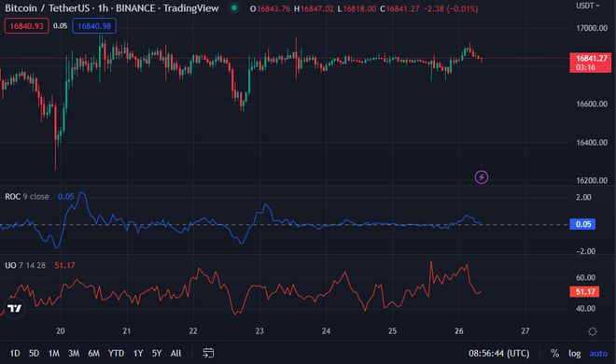This screenshot has width=616, height=364.
Task: Click the UO value label 51.17 on scale
Action: (584, 292)
